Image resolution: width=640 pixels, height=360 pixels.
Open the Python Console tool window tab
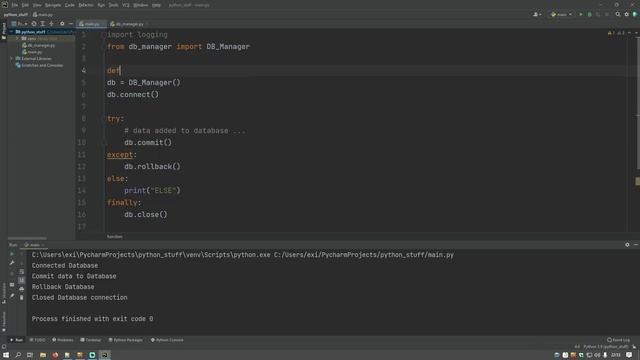pyautogui.click(x=167, y=340)
